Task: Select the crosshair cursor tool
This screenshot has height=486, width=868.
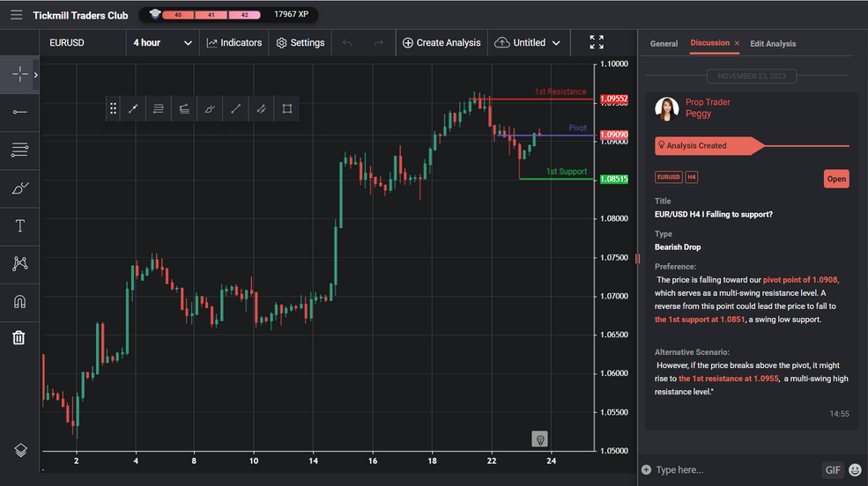Action: pos(19,75)
